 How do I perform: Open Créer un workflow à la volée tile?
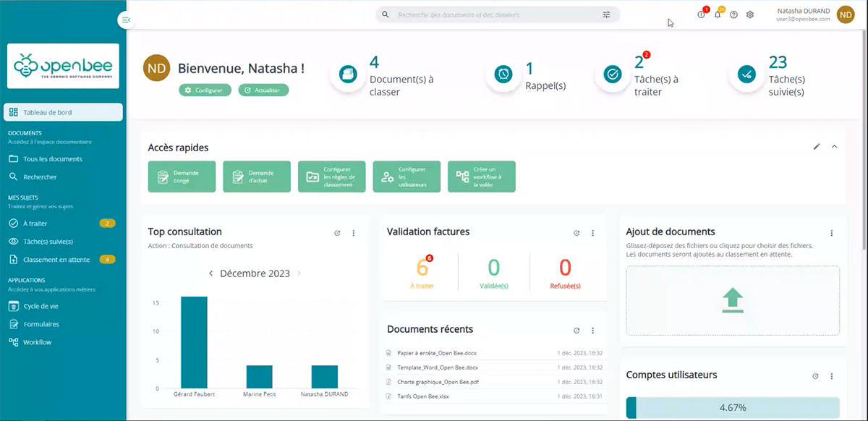[x=482, y=176]
